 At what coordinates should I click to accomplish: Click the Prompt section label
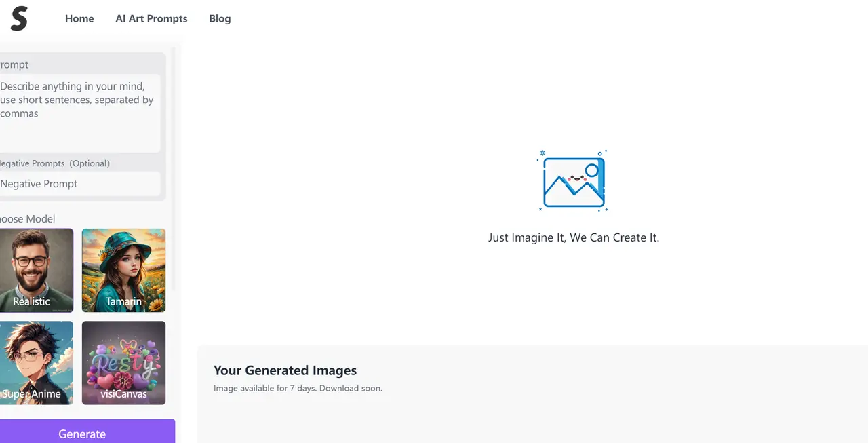(14, 64)
